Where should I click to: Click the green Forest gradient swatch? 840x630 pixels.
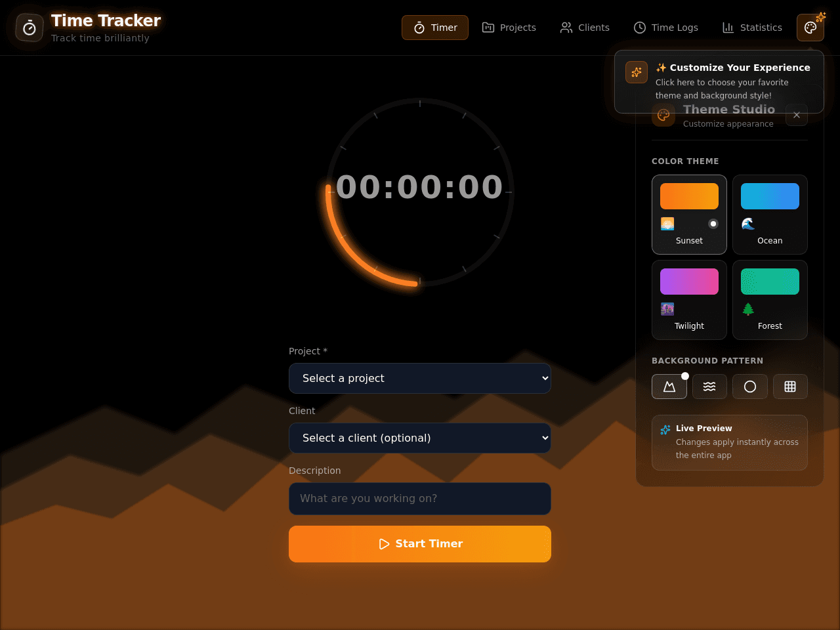[x=770, y=282]
